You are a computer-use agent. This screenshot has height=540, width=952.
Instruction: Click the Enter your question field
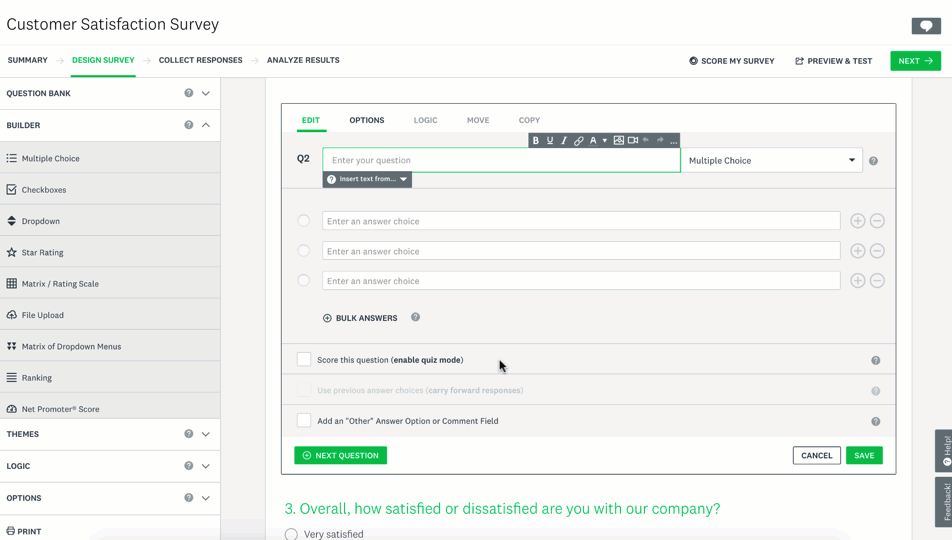coord(500,160)
